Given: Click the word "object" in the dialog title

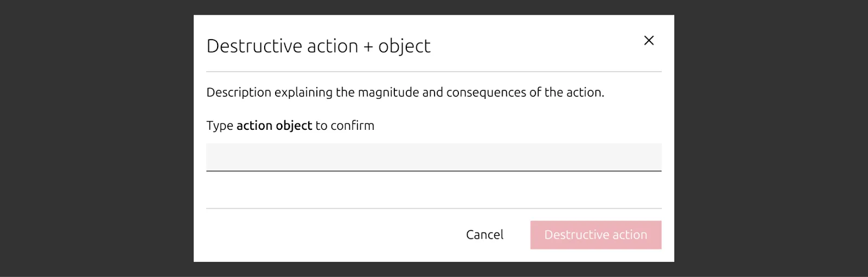Looking at the screenshot, I should pyautogui.click(x=404, y=47).
